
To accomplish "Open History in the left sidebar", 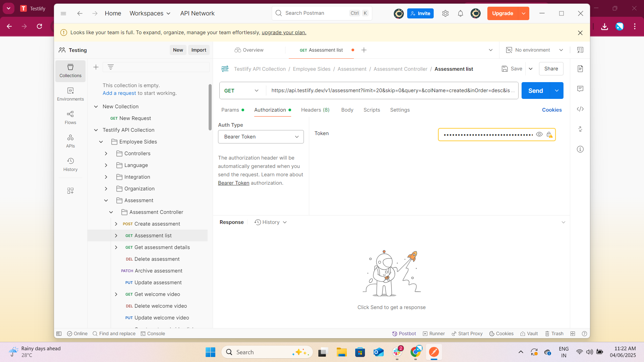I will tap(70, 165).
